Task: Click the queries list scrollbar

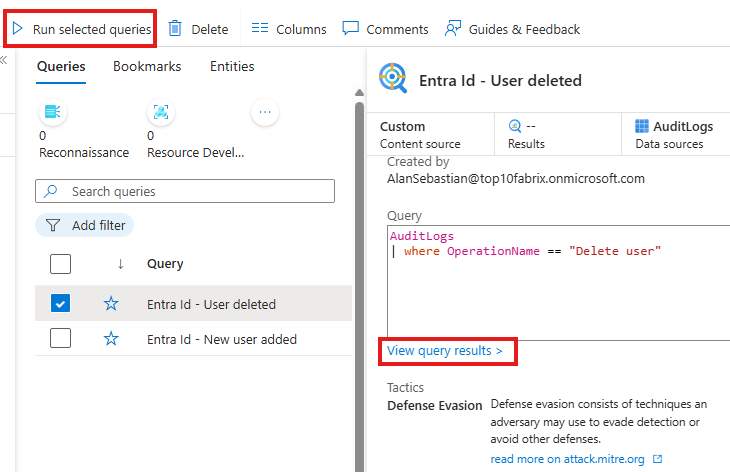Action: pos(359,286)
